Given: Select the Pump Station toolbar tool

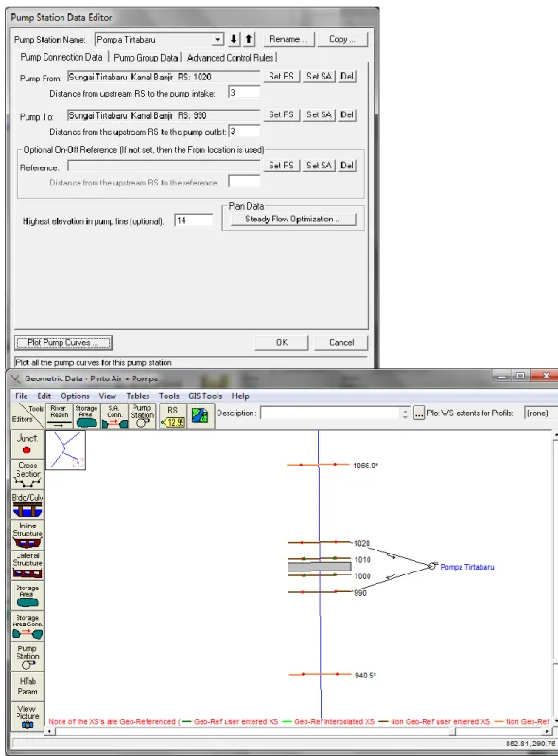Looking at the screenshot, I should (143, 415).
